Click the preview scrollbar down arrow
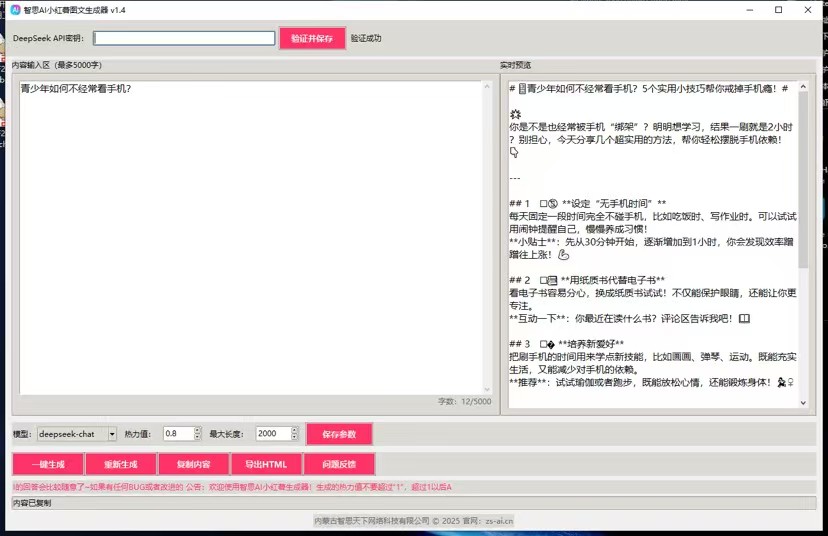 803,403
